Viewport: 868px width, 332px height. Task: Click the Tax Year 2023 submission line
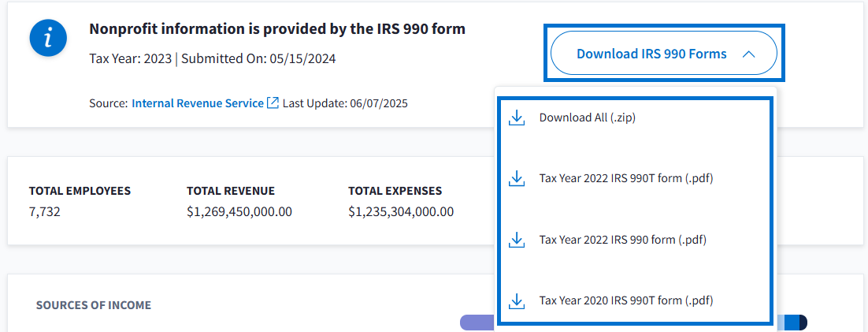pos(213,59)
